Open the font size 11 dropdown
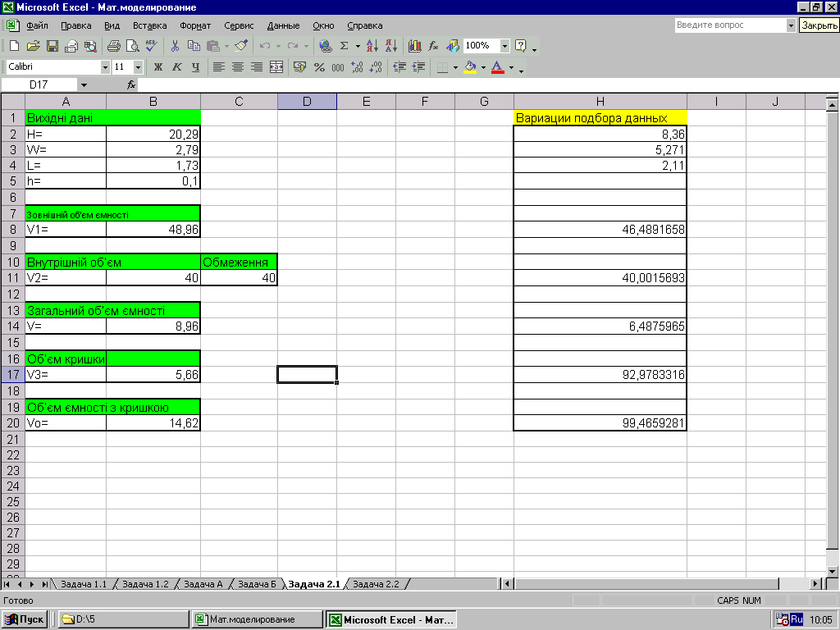This screenshot has height=630, width=840. (138, 67)
